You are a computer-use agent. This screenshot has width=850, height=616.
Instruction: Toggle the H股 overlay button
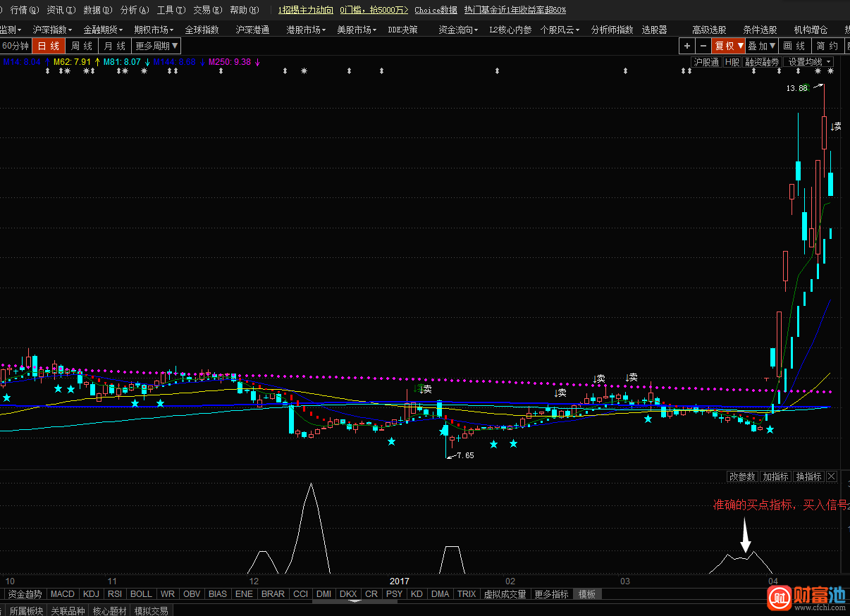coord(732,62)
